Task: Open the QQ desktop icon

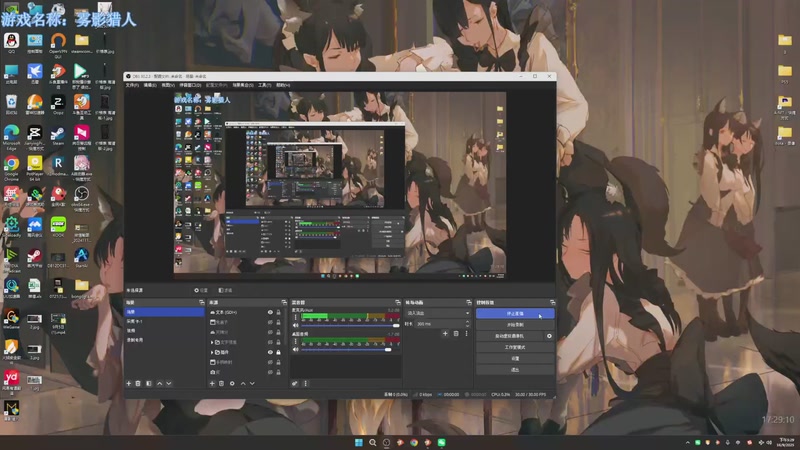Action: tap(11, 43)
